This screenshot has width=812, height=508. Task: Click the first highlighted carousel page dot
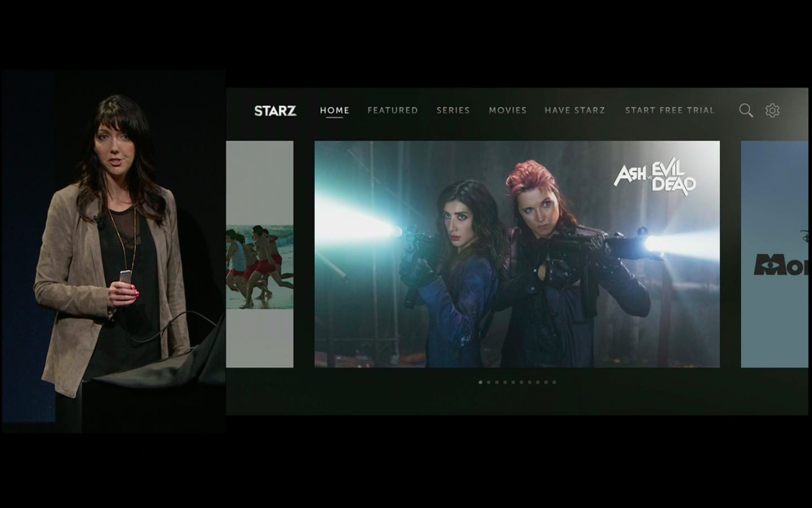point(480,382)
